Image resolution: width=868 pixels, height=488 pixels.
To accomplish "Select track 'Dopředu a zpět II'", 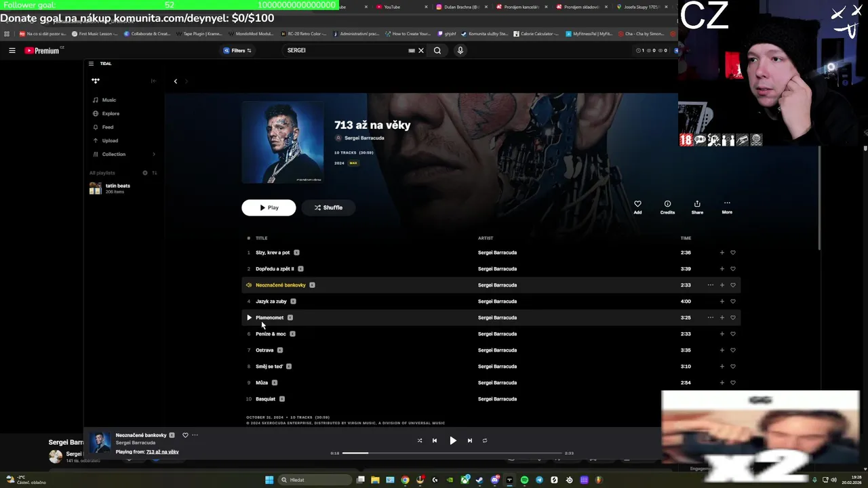I will click(275, 268).
